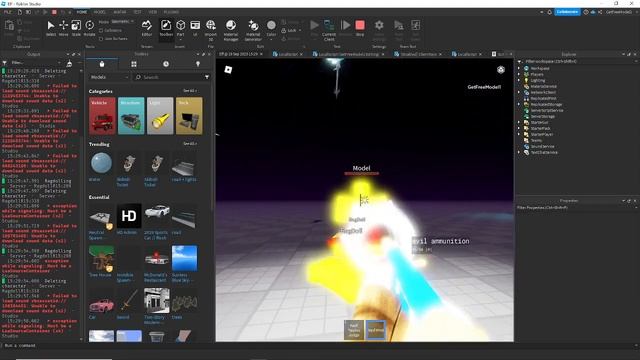Image resolution: width=640 pixels, height=360 pixels.
Task: Click See all next to Categories
Action: [190, 91]
